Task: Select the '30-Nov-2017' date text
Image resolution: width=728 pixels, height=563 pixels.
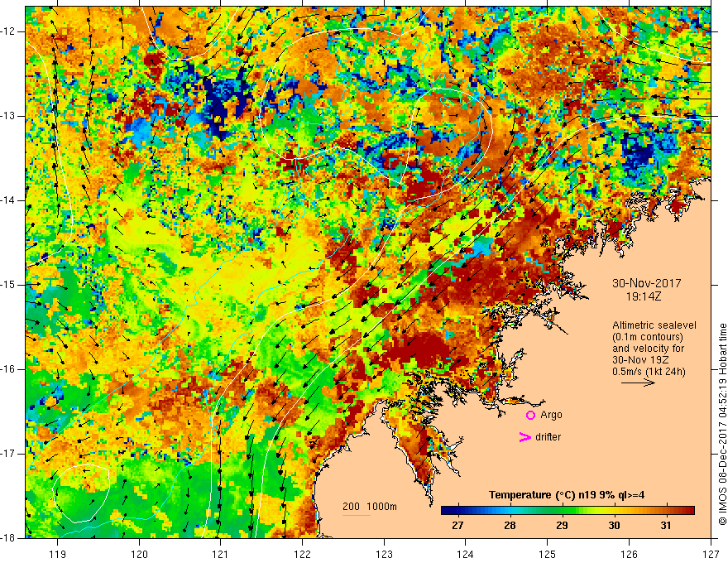Action: point(647,283)
